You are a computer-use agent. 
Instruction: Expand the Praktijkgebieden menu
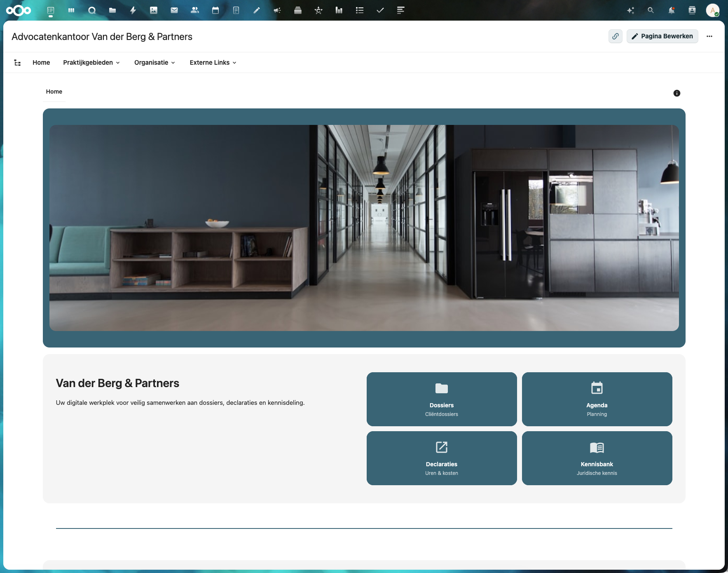coord(91,63)
